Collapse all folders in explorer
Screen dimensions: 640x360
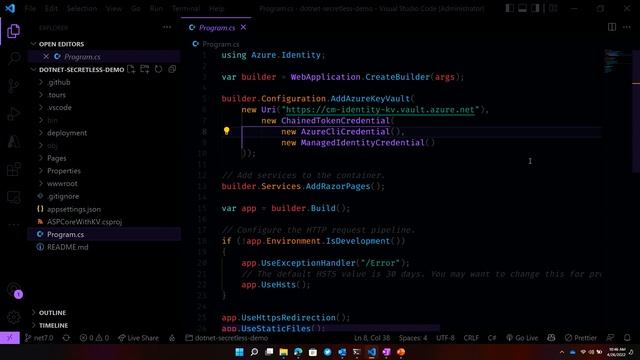(x=172, y=69)
